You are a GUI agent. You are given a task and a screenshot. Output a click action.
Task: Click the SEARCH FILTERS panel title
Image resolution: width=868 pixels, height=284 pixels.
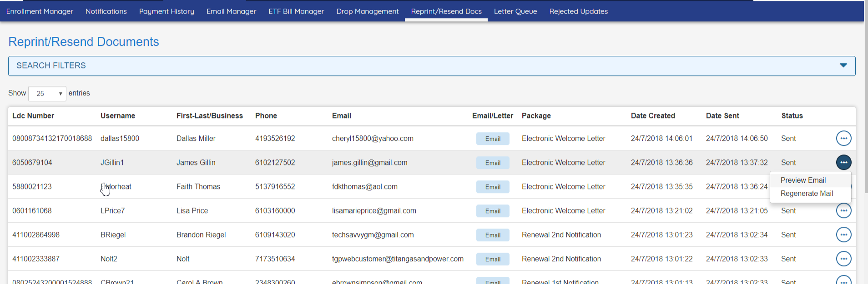coord(51,65)
